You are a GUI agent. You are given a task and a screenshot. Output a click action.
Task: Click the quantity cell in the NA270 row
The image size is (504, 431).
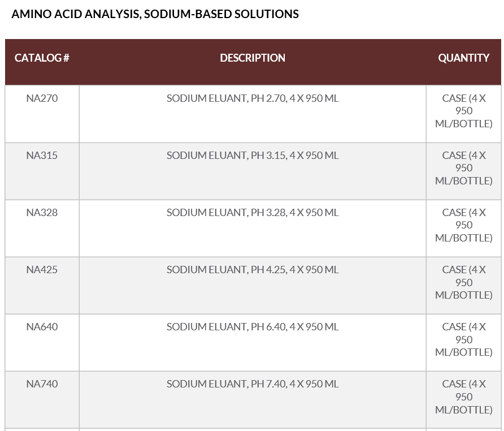pos(463,111)
